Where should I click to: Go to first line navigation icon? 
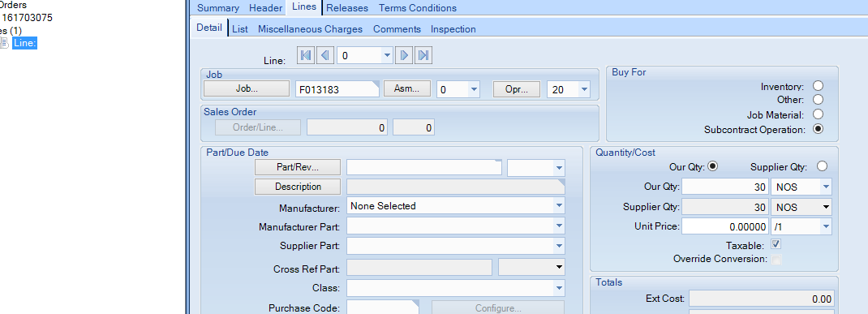(306, 55)
